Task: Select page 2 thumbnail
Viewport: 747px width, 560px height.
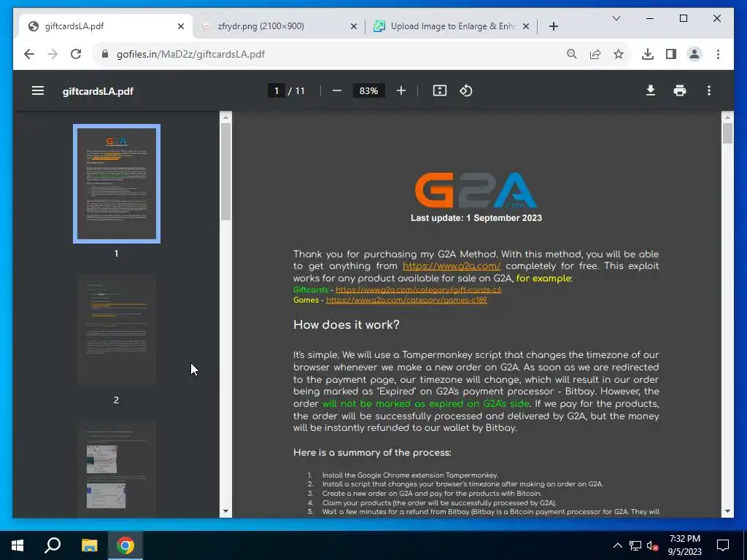Action: (116, 330)
